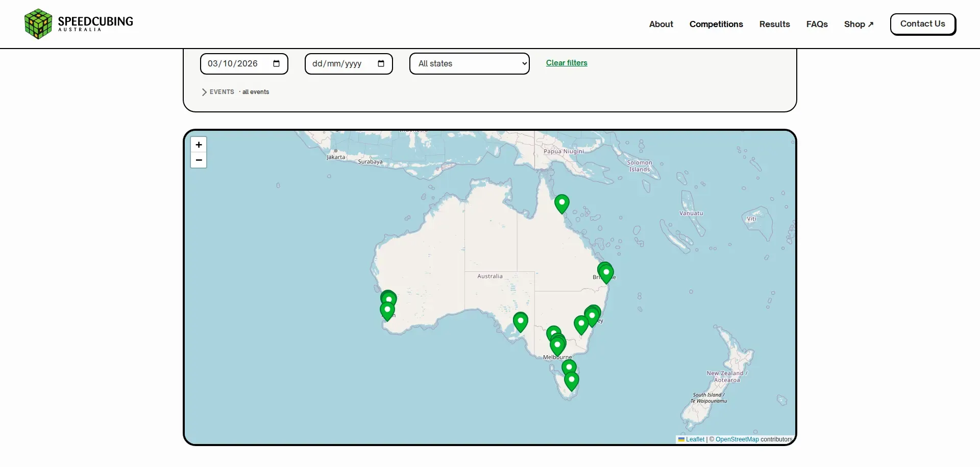This screenshot has height=467, width=980.
Task: Open the Results page
Action: (x=774, y=24)
